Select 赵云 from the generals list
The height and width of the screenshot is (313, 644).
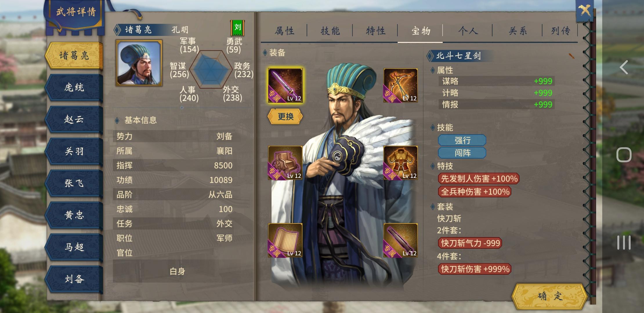[x=74, y=119]
